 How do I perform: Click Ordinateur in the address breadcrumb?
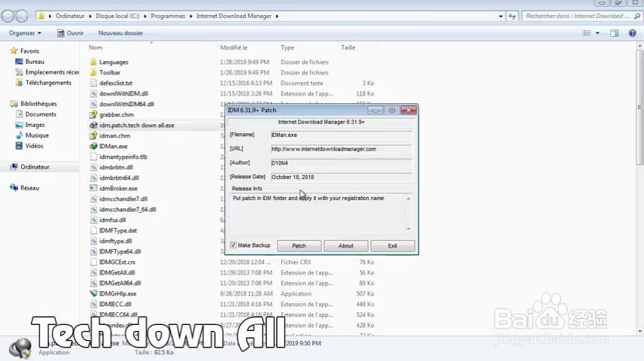click(x=70, y=16)
